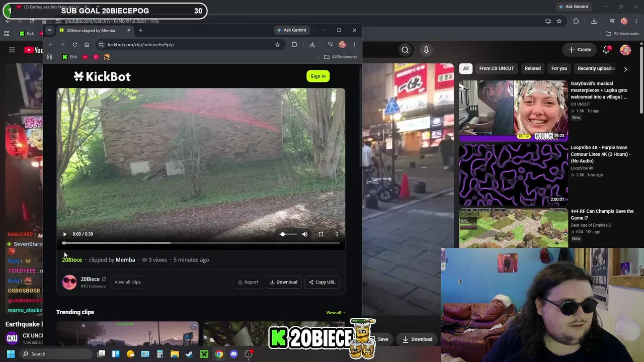Open the 20Biece channel avatar
The width and height of the screenshot is (644, 362).
[69, 282]
